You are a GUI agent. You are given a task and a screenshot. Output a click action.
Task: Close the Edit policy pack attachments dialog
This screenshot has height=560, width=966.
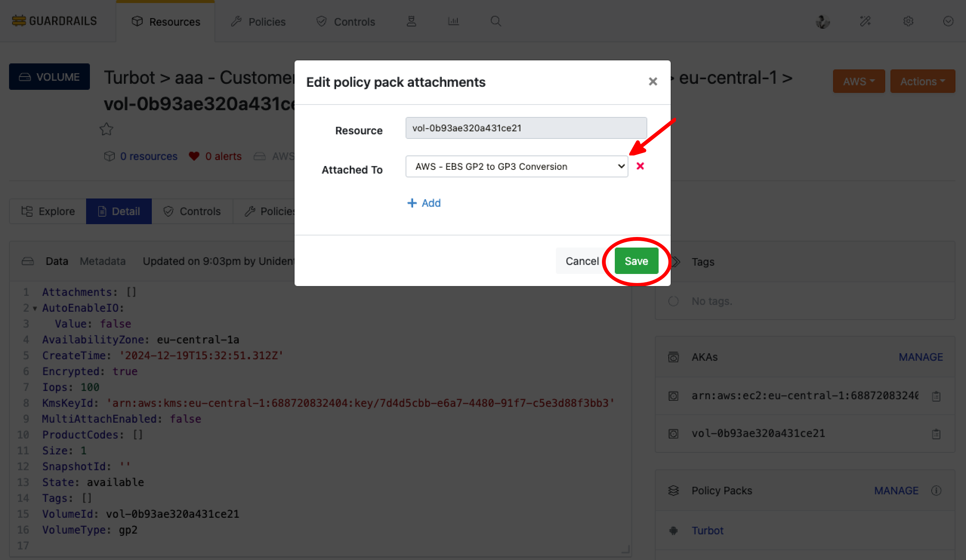pos(653,82)
